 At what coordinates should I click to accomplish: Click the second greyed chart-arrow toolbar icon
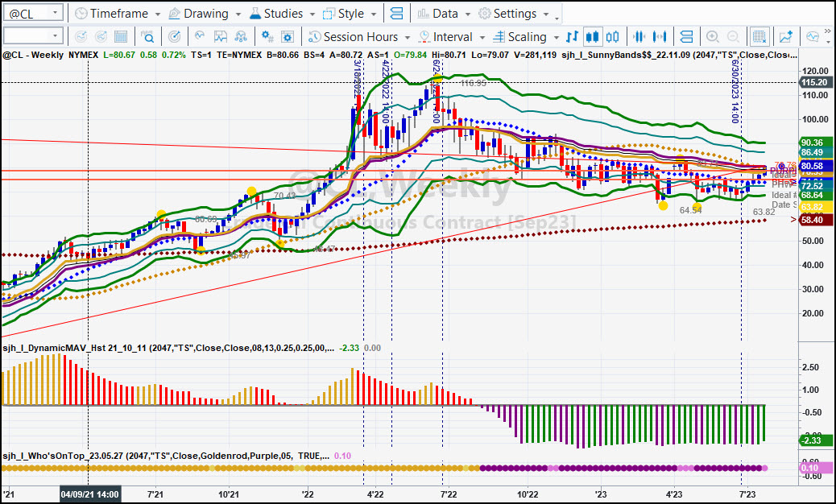101,37
